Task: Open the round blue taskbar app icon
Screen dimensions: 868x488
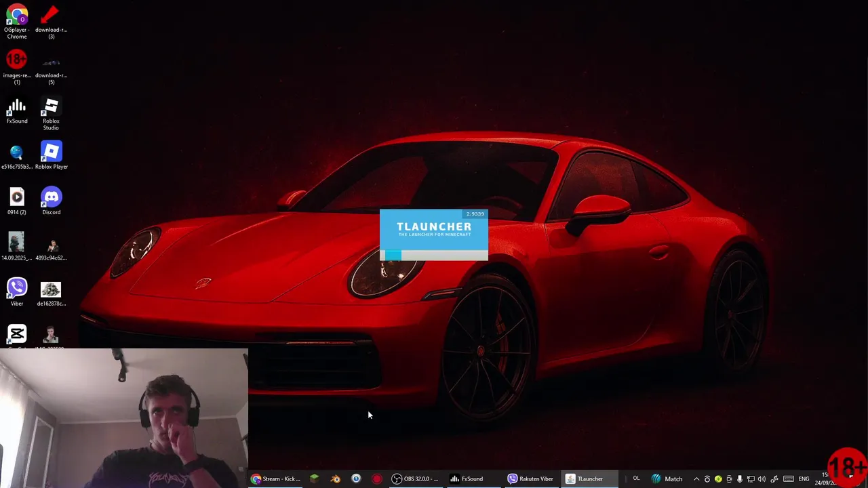Action: (x=356, y=479)
